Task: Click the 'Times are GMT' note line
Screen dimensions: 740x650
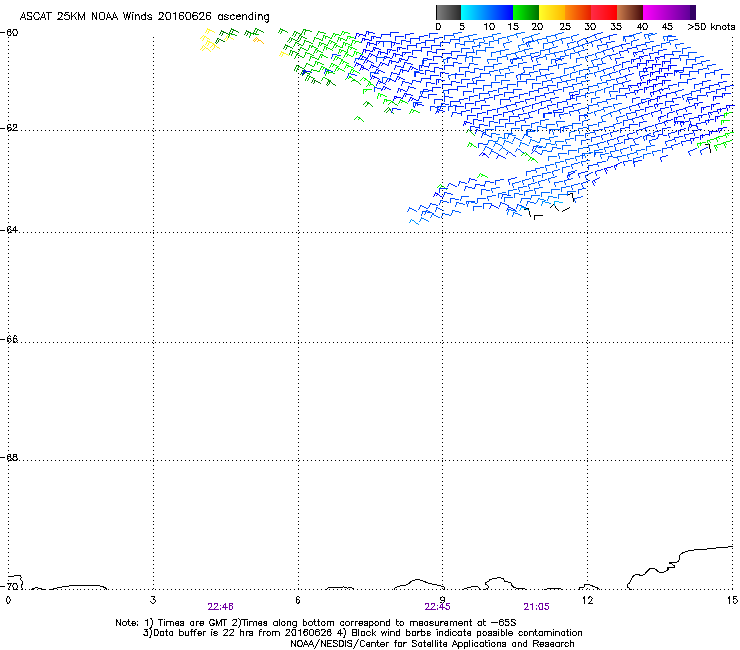Action: [316, 623]
